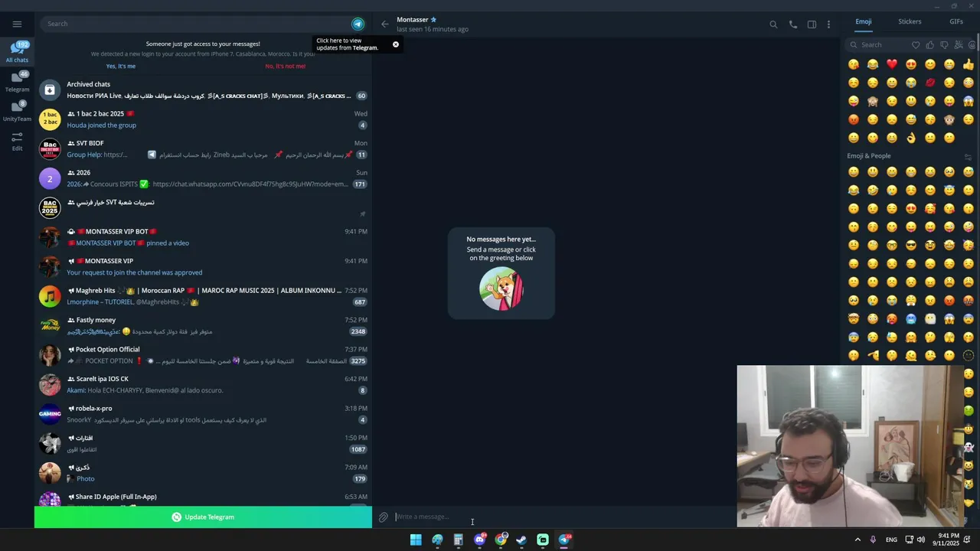The width and height of the screenshot is (980, 551).
Task: Open the UnityTeam chat folder
Action: [x=17, y=112]
